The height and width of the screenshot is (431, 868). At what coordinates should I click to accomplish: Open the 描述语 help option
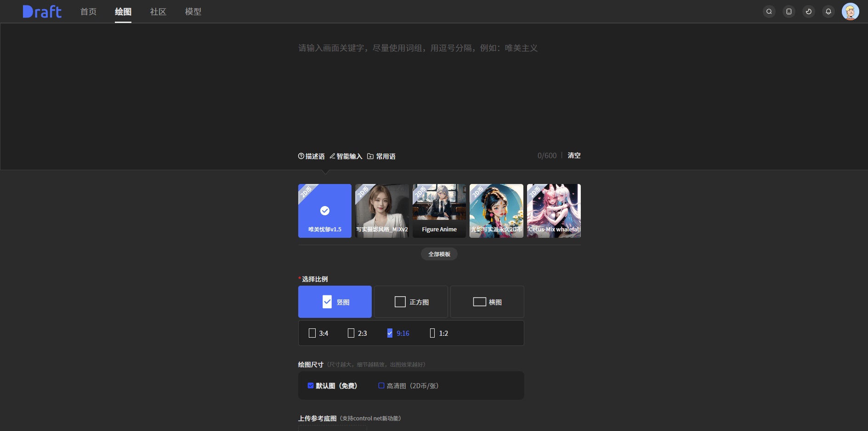click(x=311, y=156)
